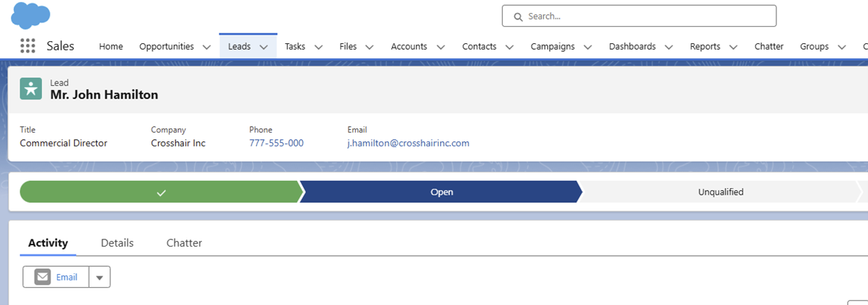This screenshot has height=305, width=868.
Task: Expand the Tasks tab dropdown chevron
Action: click(x=318, y=47)
